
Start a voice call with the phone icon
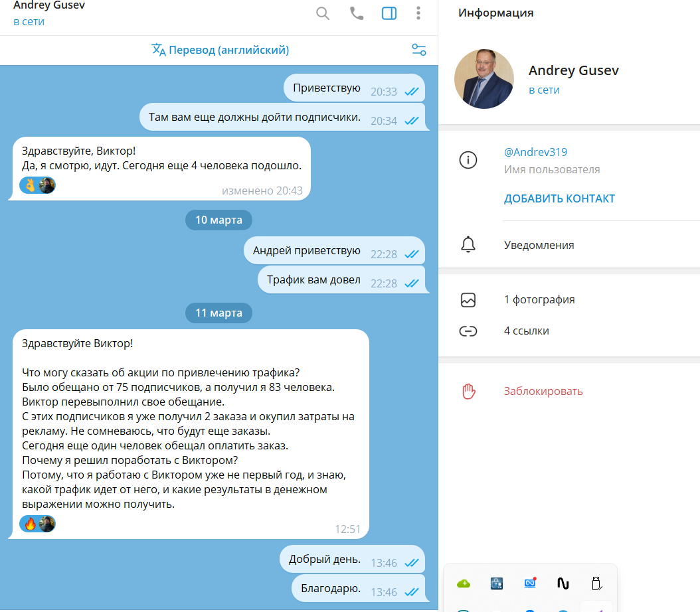pos(356,13)
